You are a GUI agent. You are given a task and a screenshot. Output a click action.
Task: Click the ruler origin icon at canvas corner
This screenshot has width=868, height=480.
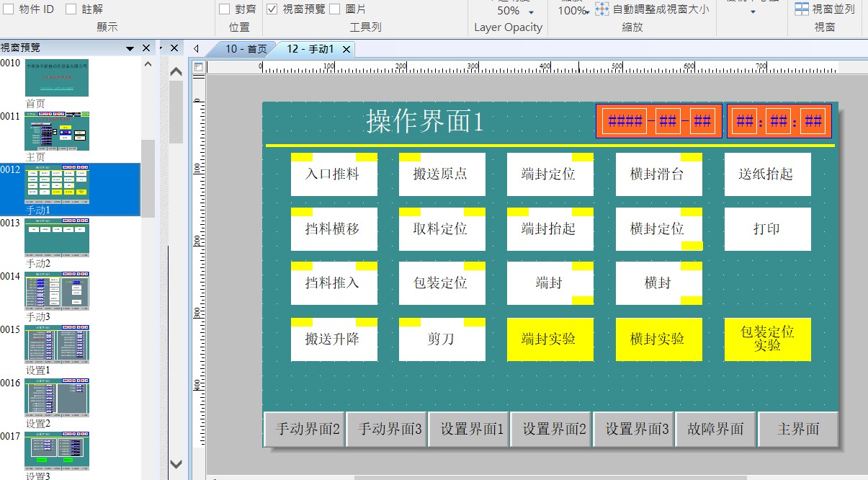tap(199, 67)
